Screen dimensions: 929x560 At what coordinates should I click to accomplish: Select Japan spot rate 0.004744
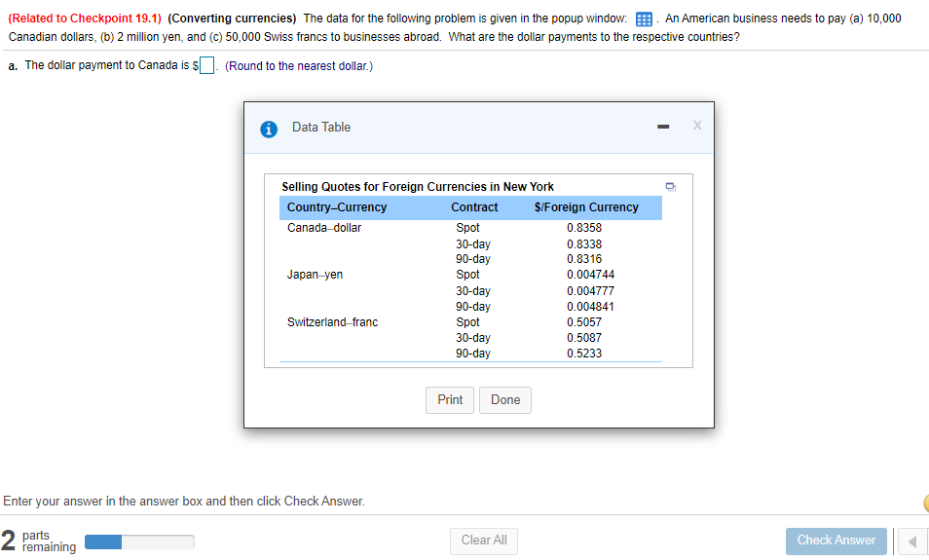(x=591, y=275)
